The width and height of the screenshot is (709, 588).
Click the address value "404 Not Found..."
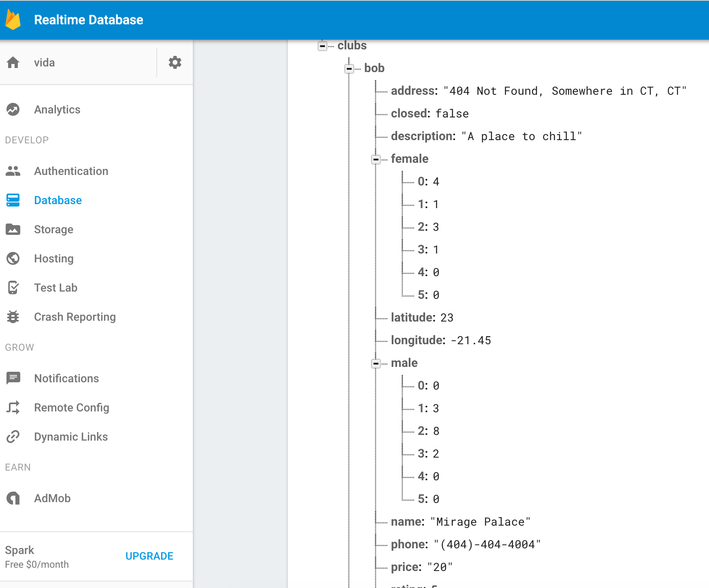pos(565,91)
